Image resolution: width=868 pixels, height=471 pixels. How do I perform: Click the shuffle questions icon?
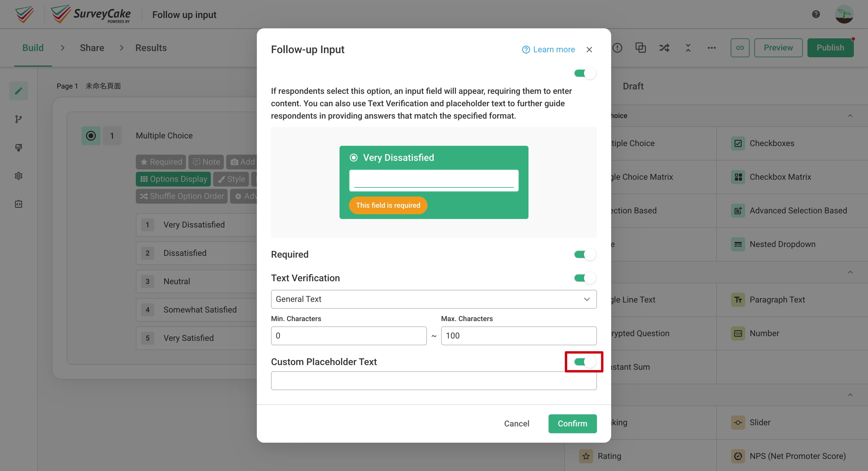click(x=664, y=48)
